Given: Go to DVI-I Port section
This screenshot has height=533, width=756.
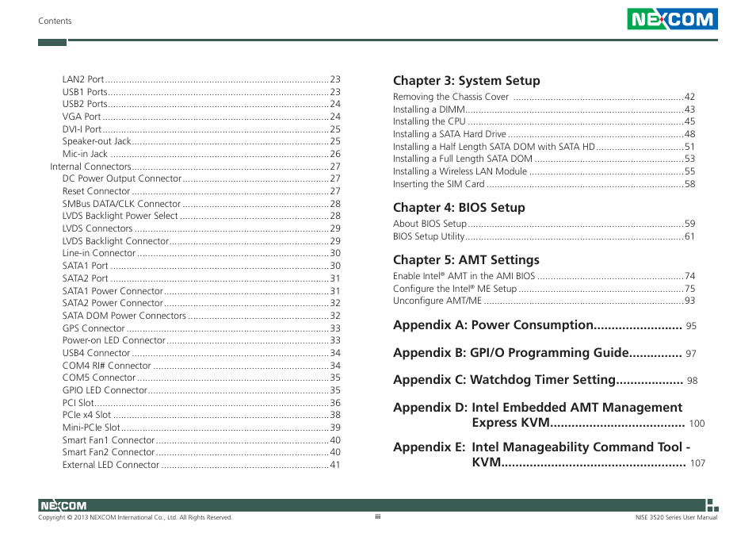Looking at the screenshot, I should (x=201, y=128).
